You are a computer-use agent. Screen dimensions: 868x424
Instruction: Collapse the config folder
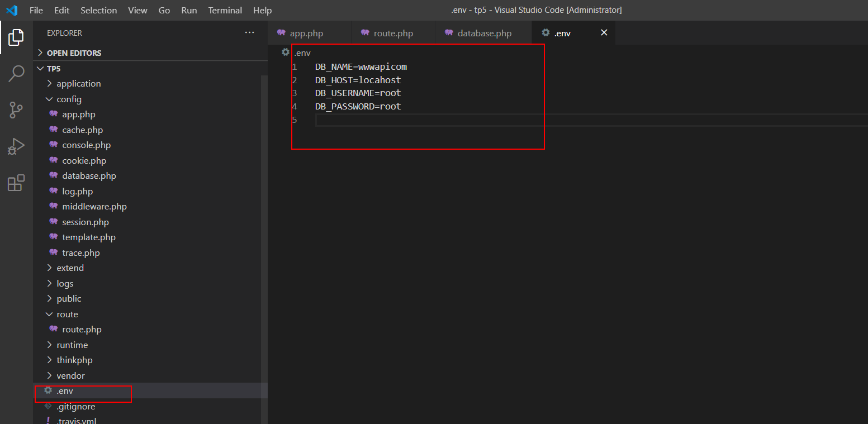coord(147,99)
